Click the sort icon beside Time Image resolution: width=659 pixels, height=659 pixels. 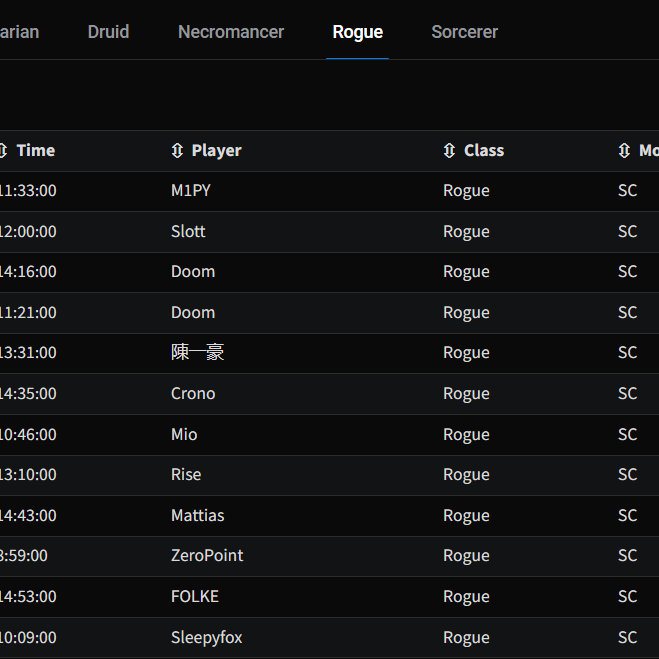tap(4, 151)
